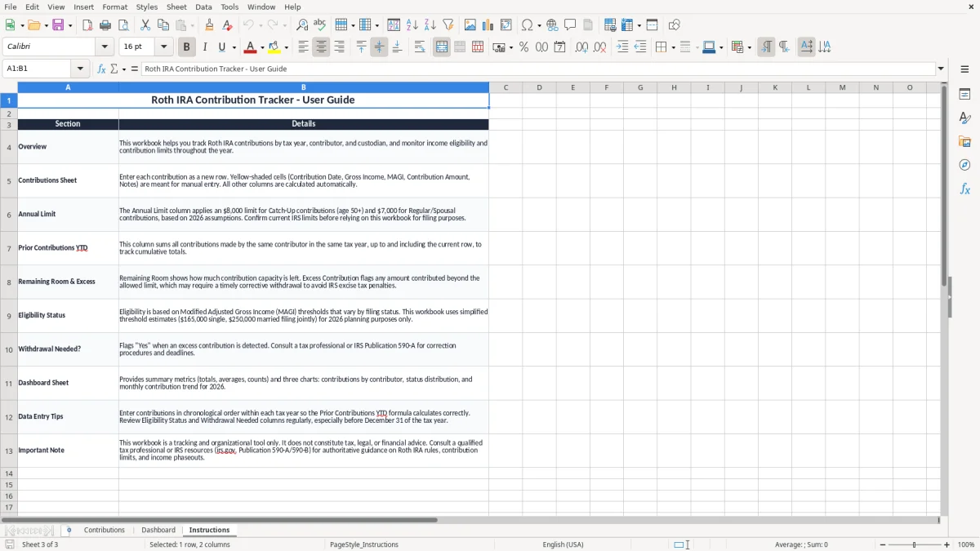Image resolution: width=980 pixels, height=551 pixels.
Task: Apply AutoFilter funnel icon
Action: click(448, 25)
